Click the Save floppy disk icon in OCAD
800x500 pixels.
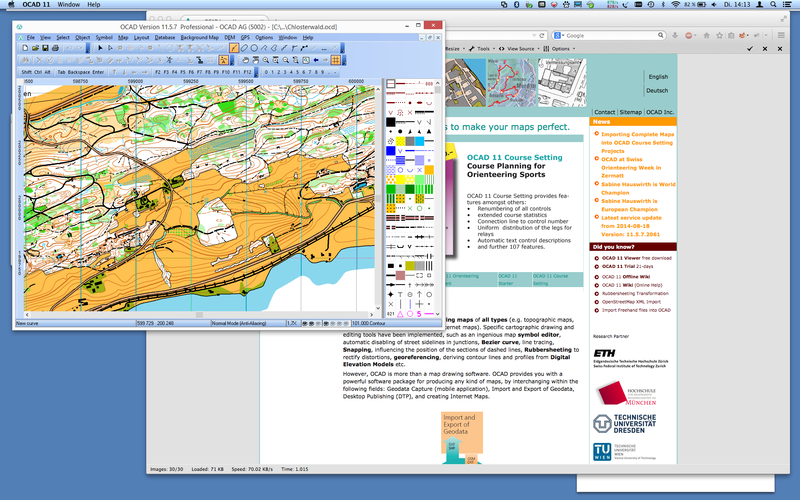[x=45, y=48]
